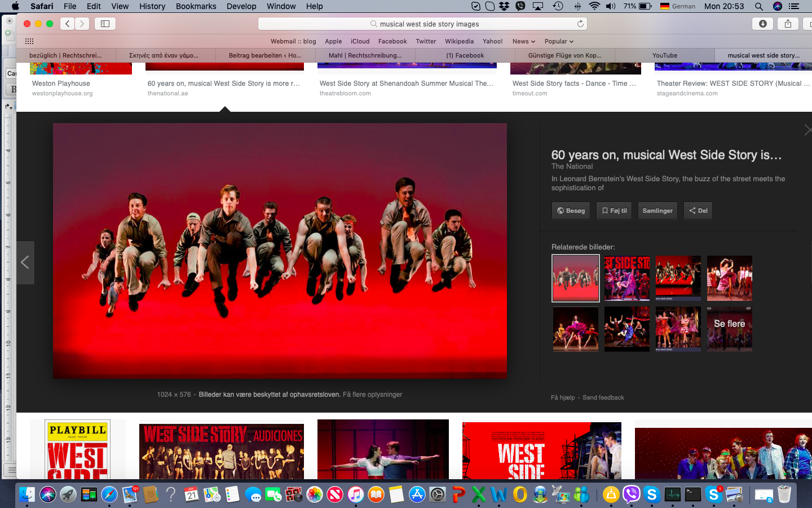This screenshot has height=508, width=812.
Task: Go forward with Safari's forward arrow
Action: coord(82,24)
